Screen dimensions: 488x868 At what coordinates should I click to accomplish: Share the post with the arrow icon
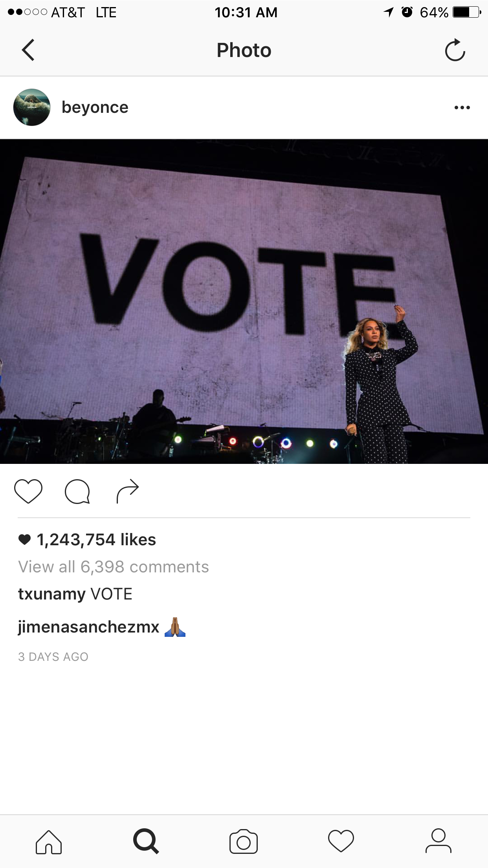(128, 491)
